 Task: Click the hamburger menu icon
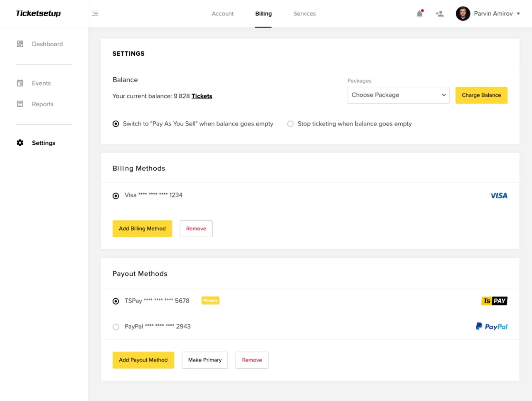(95, 13)
